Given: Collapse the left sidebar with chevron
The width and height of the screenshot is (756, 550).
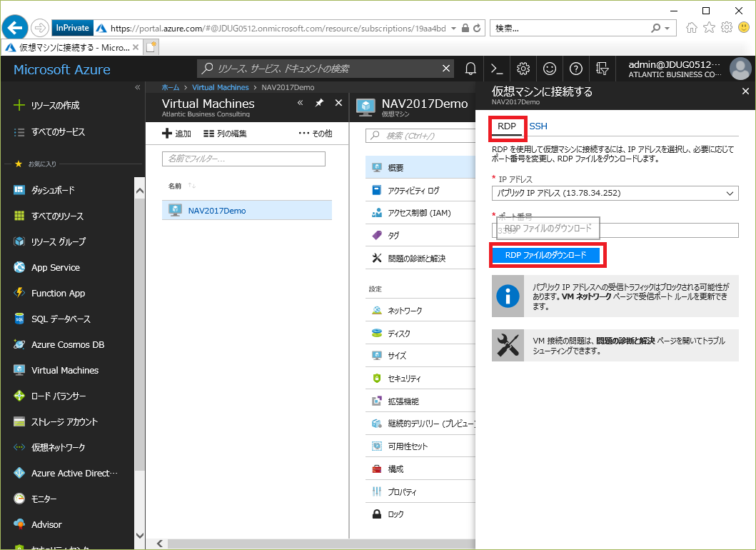Looking at the screenshot, I should click(x=138, y=87).
